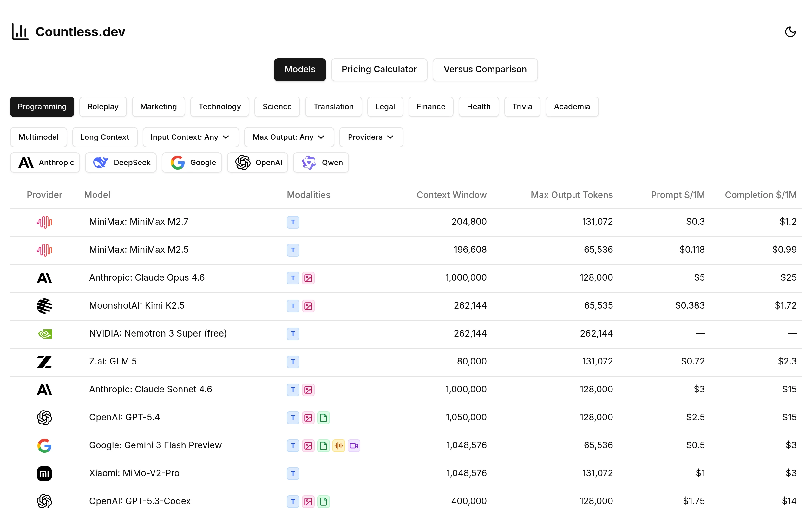This screenshot has height=508, width=812.
Task: Click the Countless.dev bar chart logo
Action: click(20, 32)
